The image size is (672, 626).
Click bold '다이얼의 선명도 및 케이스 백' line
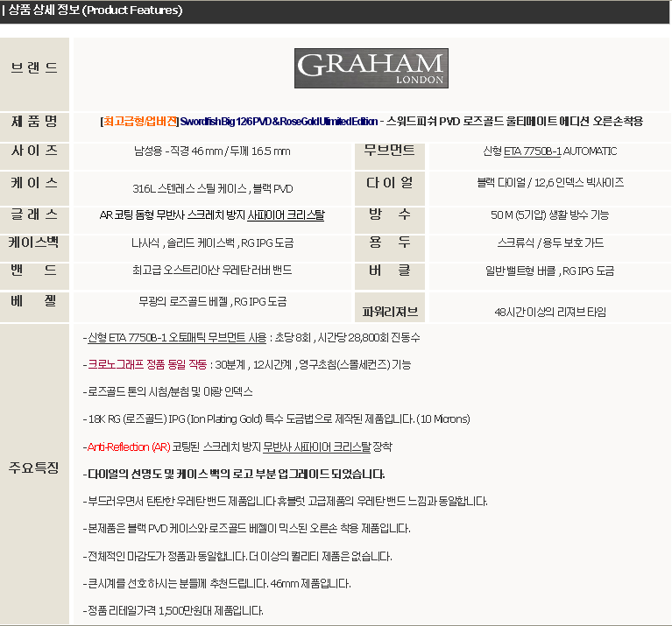[234, 474]
